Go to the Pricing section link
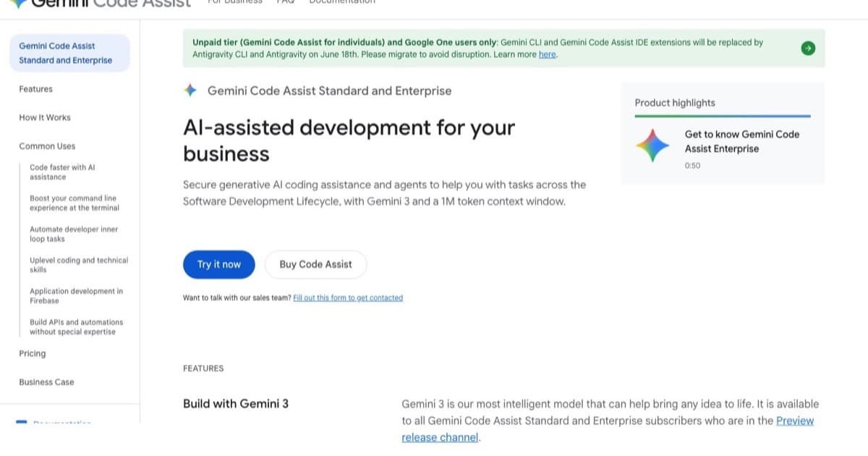 pos(33,353)
